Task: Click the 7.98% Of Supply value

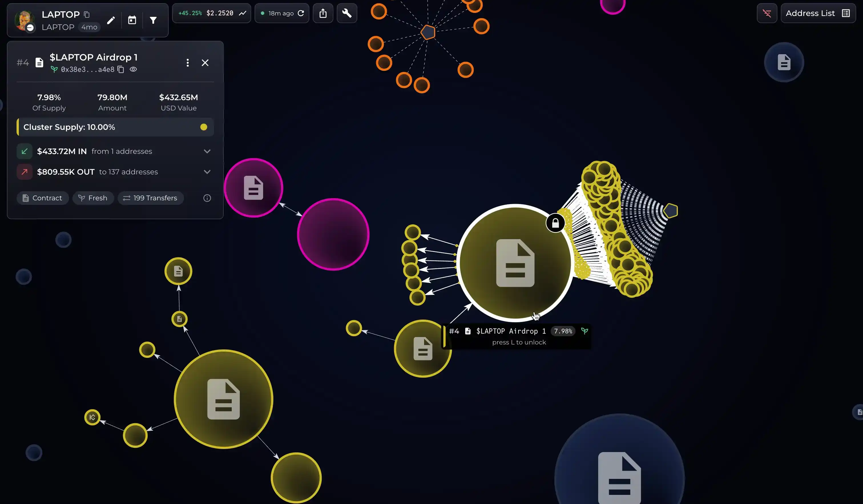Action: coord(49,97)
